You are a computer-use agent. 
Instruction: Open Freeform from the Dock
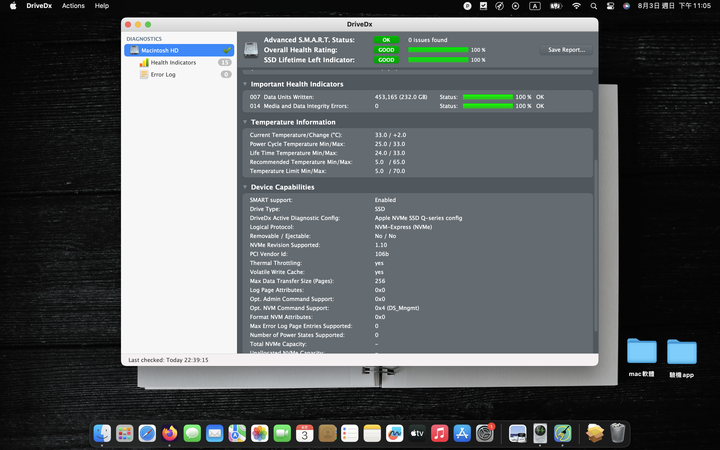pos(394,433)
